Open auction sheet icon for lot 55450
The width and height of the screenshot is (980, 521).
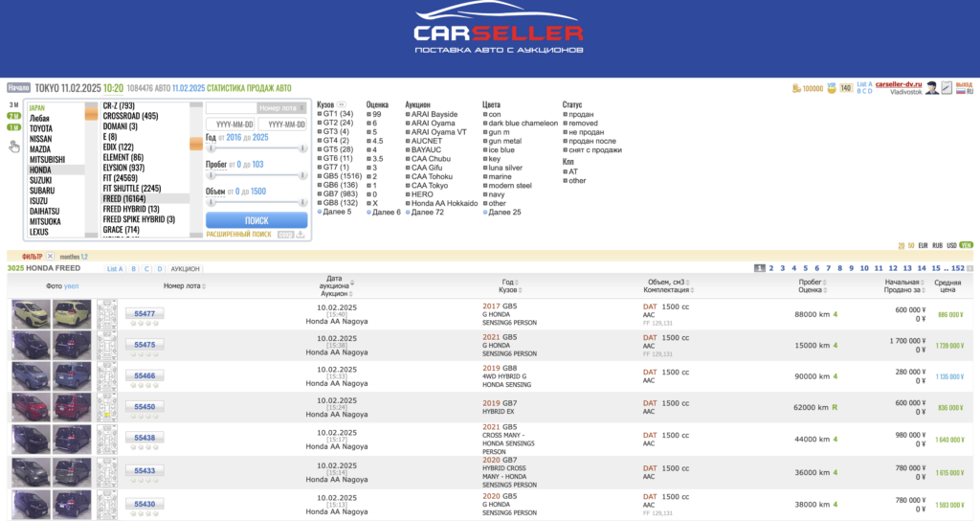coord(107,407)
